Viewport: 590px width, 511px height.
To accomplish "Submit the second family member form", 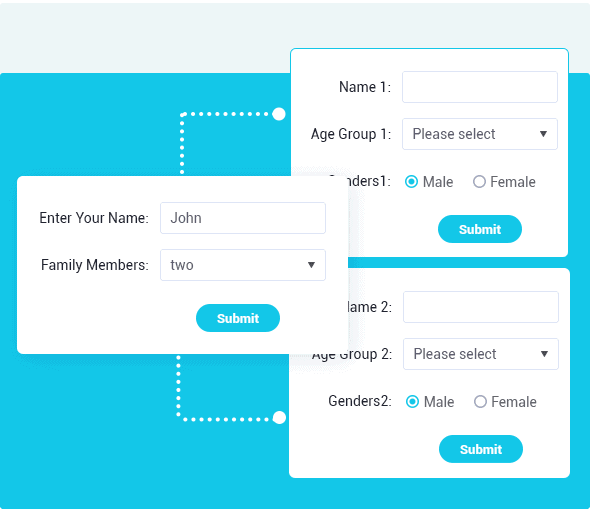I will (481, 449).
